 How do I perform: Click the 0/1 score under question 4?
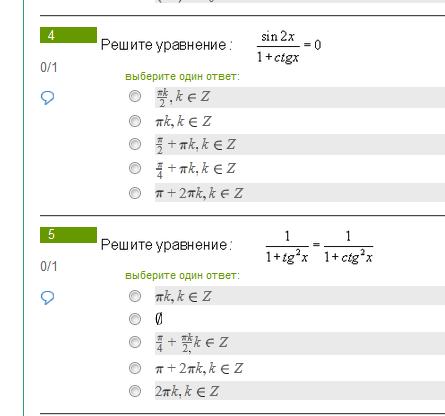tap(49, 67)
